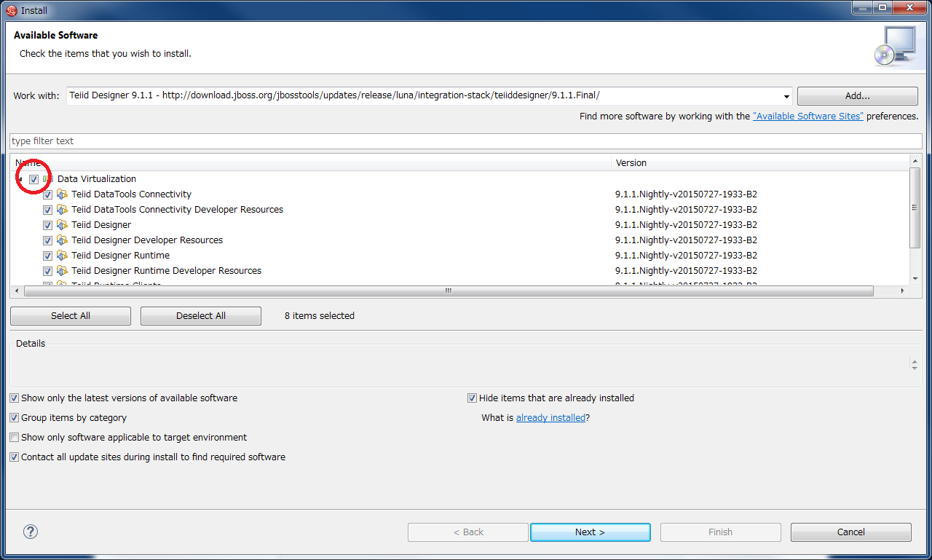
Task: Open help via the question mark icon
Action: [x=31, y=532]
